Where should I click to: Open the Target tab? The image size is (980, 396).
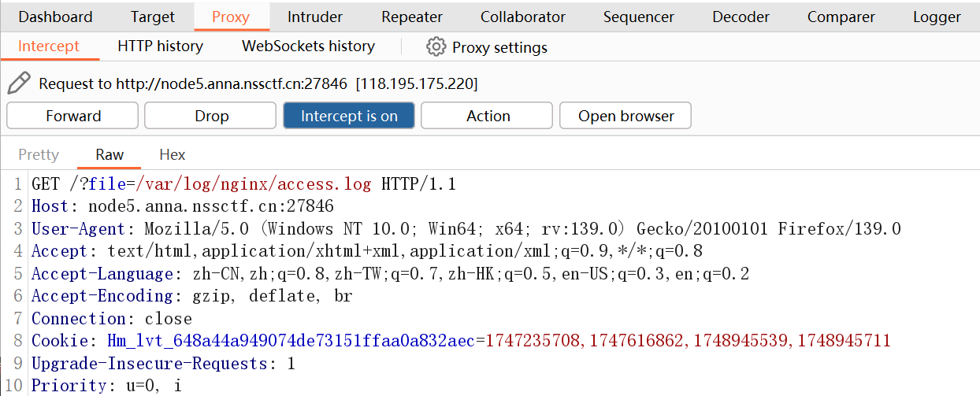[x=153, y=17]
